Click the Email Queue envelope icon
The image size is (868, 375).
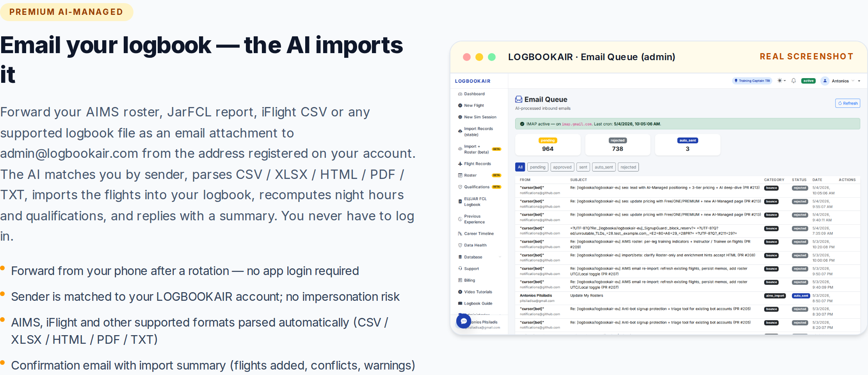pyautogui.click(x=519, y=99)
